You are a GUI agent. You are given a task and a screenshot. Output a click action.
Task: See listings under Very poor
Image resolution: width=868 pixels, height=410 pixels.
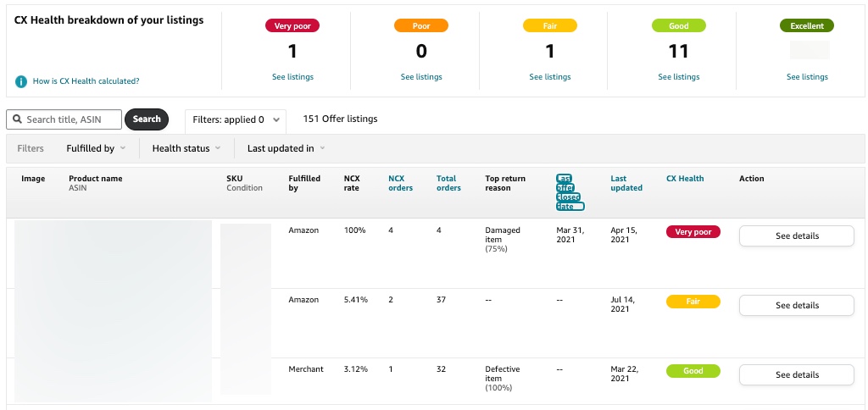click(x=292, y=77)
